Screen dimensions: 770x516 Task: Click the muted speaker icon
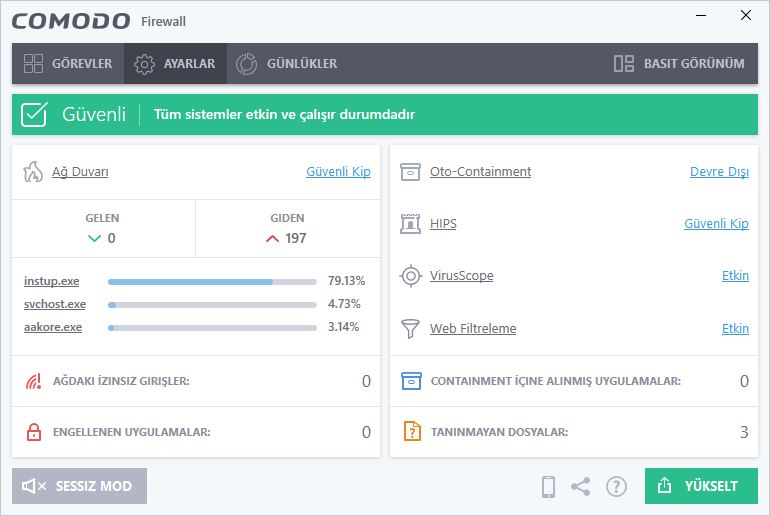(34, 487)
